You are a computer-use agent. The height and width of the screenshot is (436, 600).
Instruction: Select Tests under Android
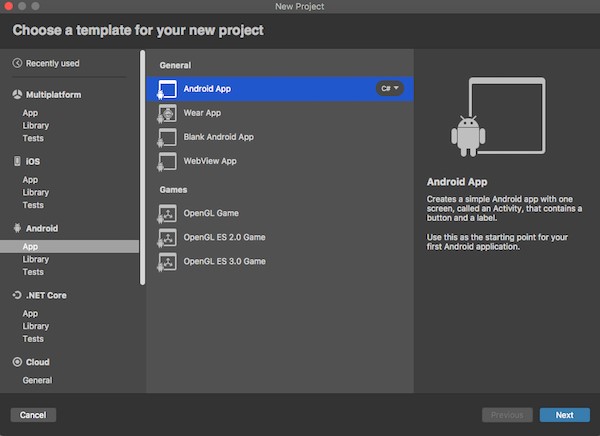coord(33,272)
